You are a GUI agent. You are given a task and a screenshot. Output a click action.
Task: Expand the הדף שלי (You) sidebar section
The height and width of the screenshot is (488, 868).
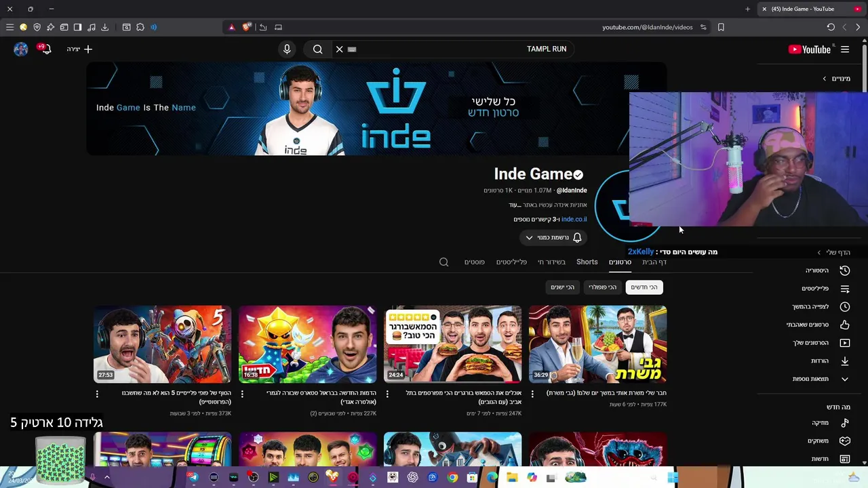pos(834,252)
